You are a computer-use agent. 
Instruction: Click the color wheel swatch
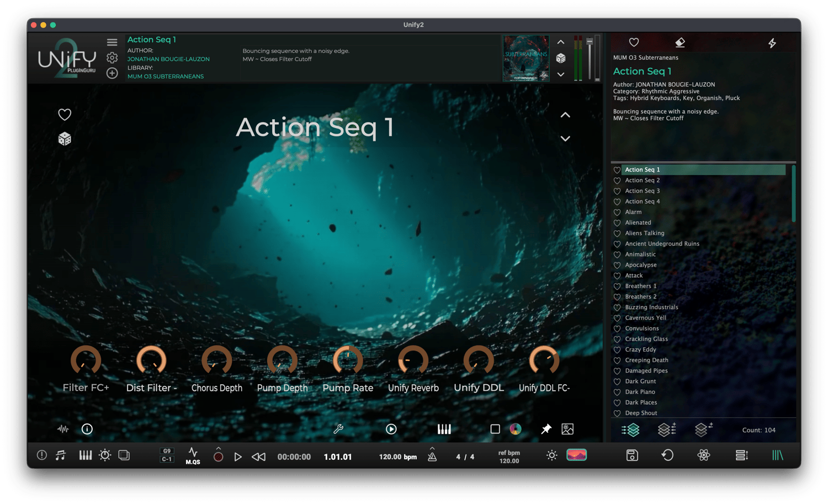[x=516, y=429]
